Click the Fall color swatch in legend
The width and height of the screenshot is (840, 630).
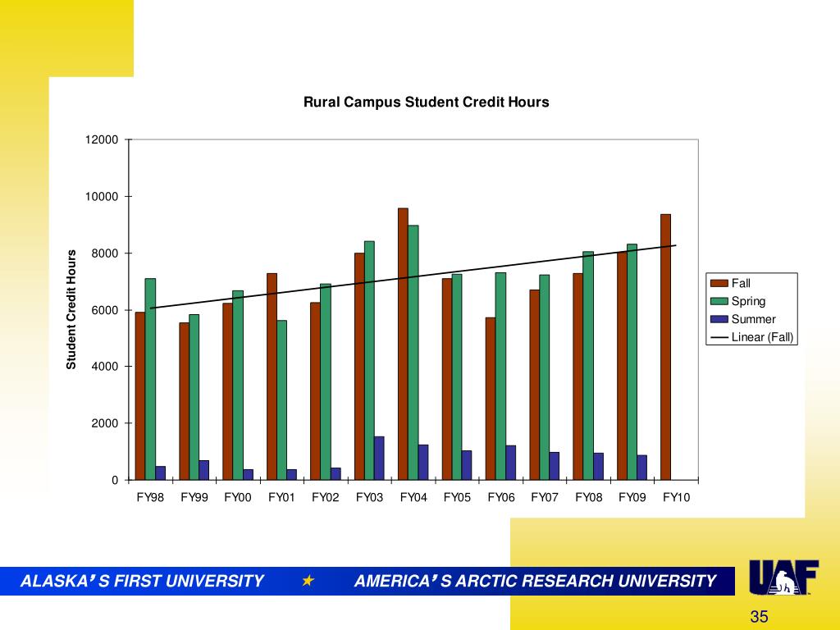[719, 283]
